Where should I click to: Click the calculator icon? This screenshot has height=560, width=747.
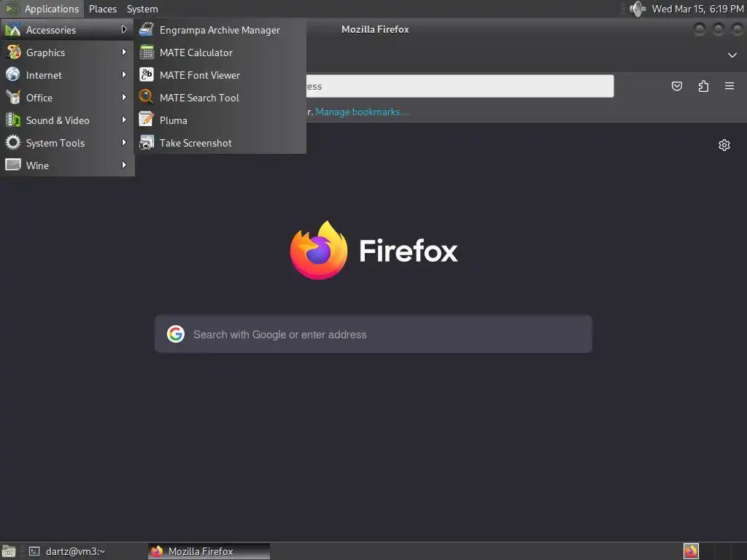[146, 52]
